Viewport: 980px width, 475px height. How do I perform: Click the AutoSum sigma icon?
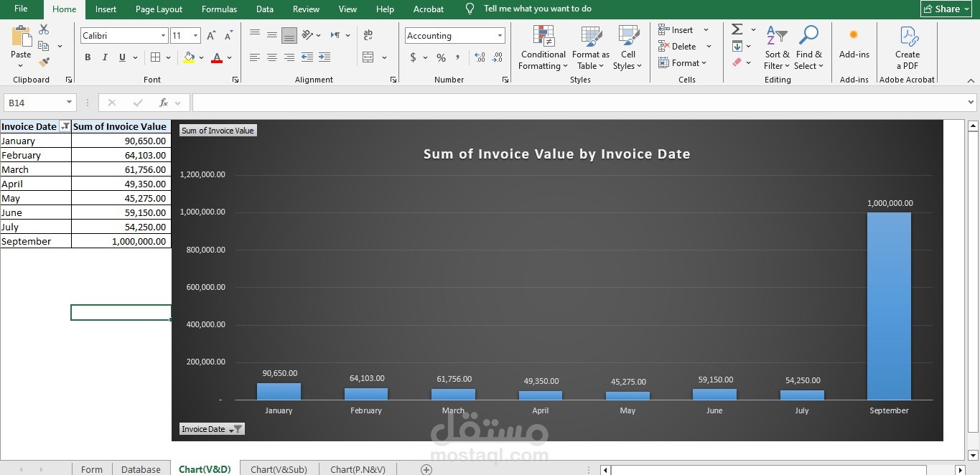pos(737,29)
